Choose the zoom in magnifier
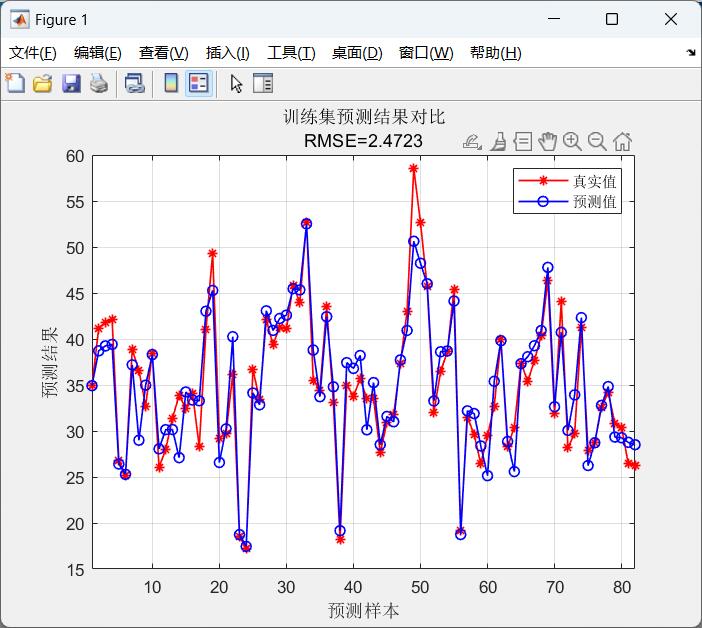Screen dimensions: 702x628 coord(572,142)
